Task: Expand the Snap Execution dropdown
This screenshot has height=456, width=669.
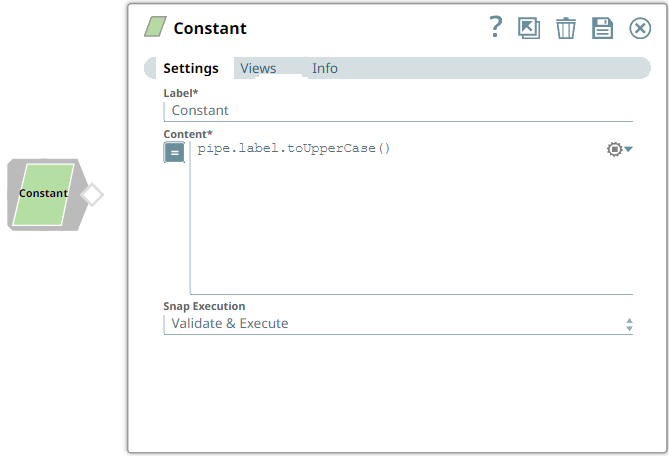Action: (x=397, y=324)
